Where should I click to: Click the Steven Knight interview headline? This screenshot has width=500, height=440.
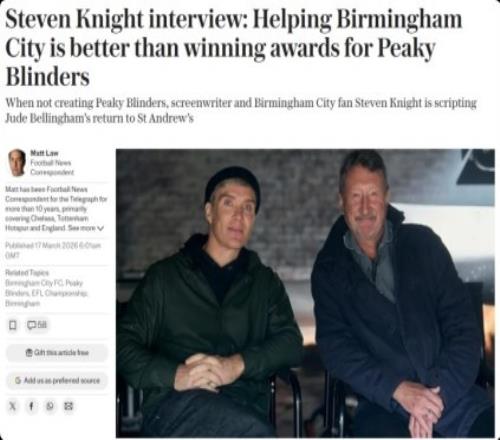coord(233,48)
